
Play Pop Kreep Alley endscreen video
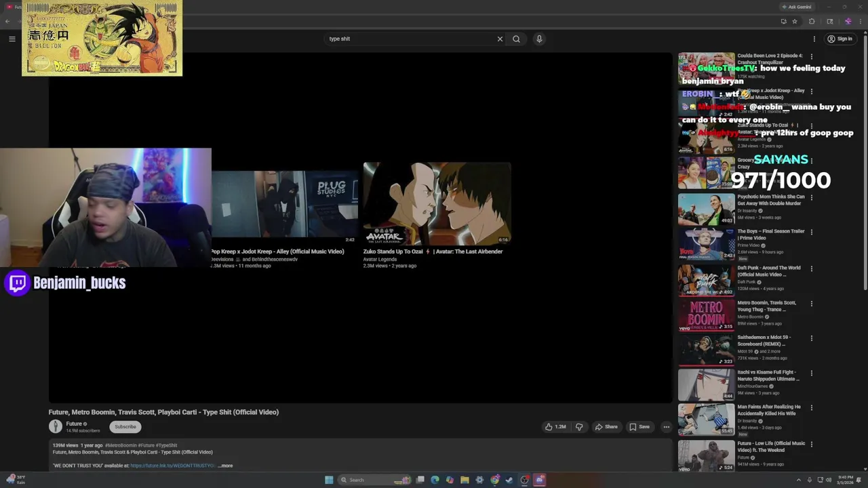pyautogui.click(x=285, y=203)
